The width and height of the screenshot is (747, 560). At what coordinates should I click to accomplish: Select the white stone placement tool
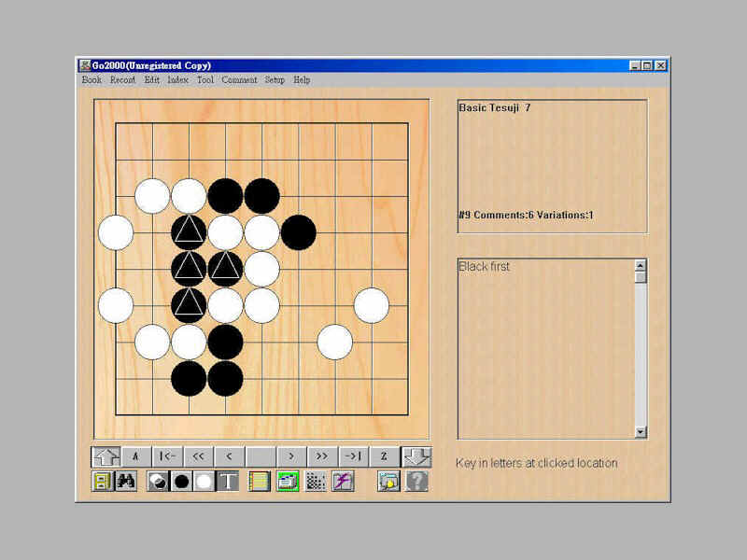204,482
